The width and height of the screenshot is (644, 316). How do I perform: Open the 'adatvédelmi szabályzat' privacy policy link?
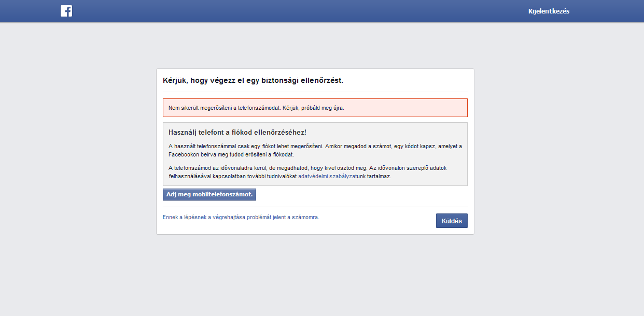tap(327, 176)
